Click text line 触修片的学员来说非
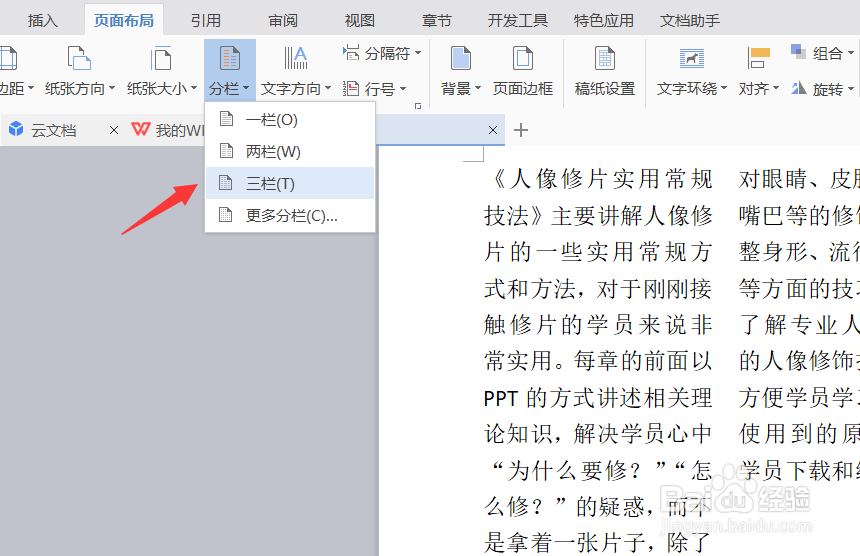Viewport: 860px width, 556px height. (x=598, y=325)
